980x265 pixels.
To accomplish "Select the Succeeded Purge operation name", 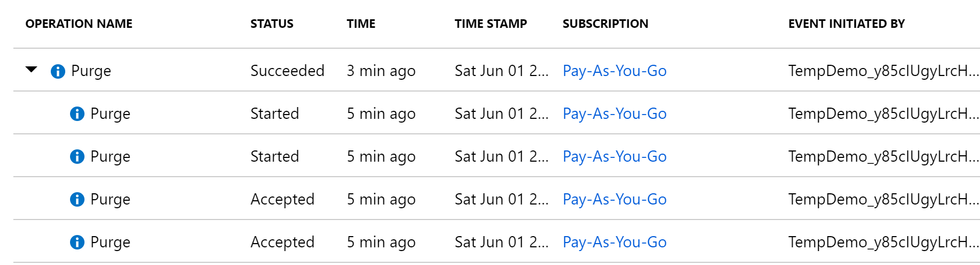I will [x=91, y=71].
